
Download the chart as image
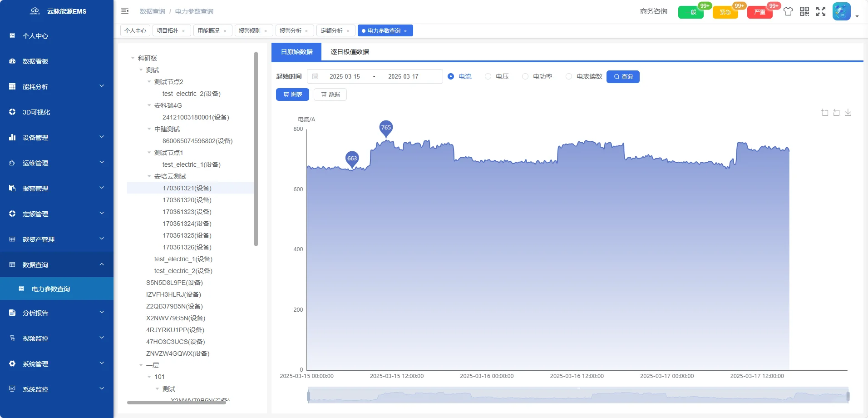(848, 112)
